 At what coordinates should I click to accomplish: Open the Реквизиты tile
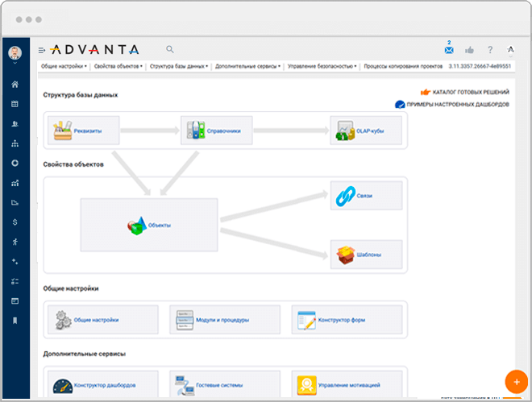84,131
